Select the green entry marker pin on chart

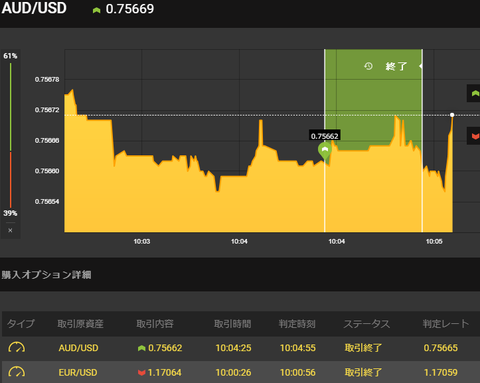point(325,151)
